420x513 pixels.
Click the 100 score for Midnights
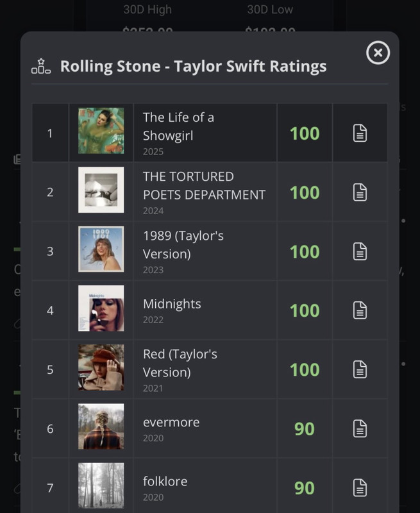[x=305, y=311]
